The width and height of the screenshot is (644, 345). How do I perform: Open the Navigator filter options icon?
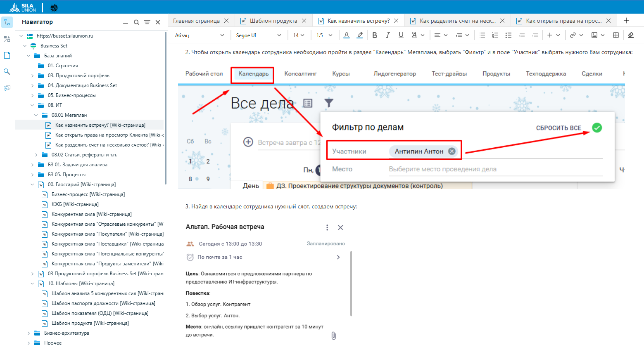[x=147, y=22]
